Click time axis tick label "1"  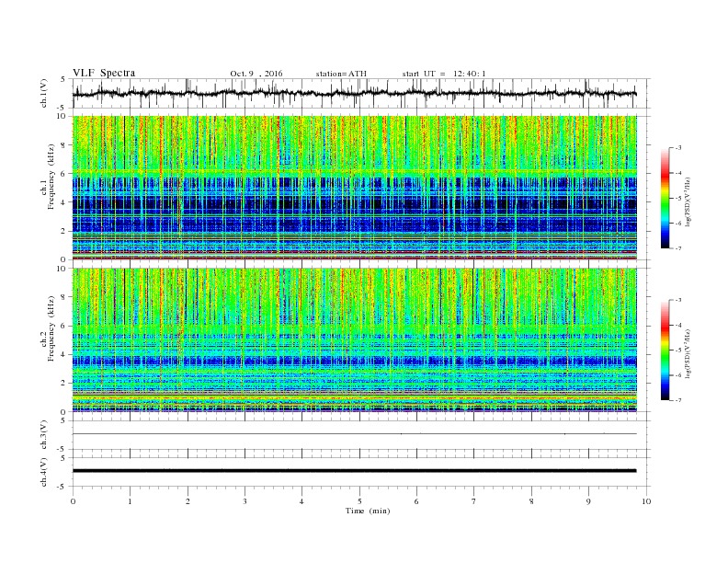130,501
